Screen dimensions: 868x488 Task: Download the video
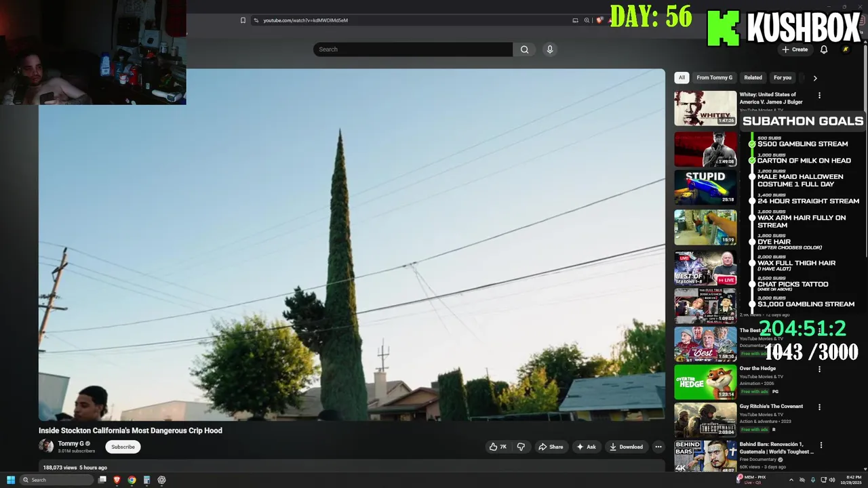tap(626, 447)
